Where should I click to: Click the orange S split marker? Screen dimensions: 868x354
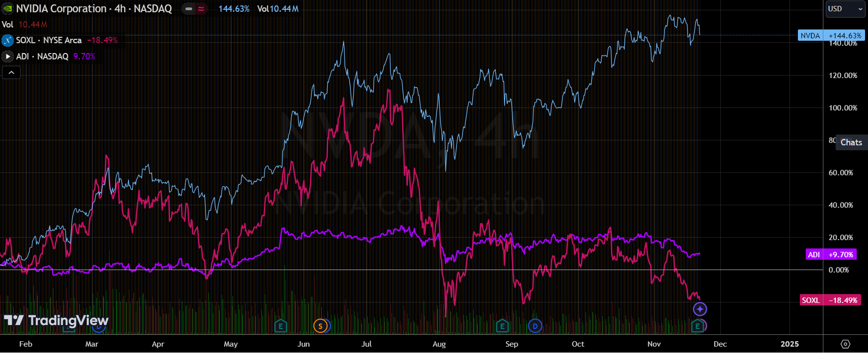tap(320, 326)
